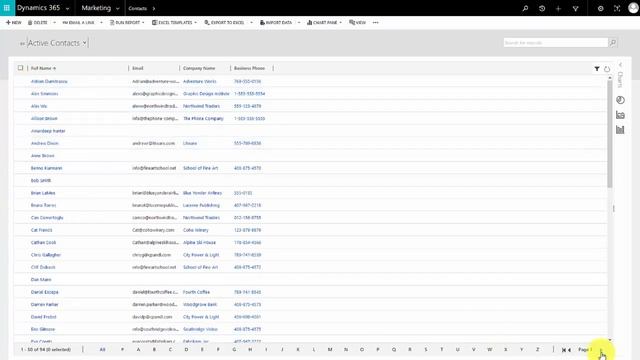The height and width of the screenshot is (360, 640).
Task: Go to the first page of records
Action: (x=564, y=350)
